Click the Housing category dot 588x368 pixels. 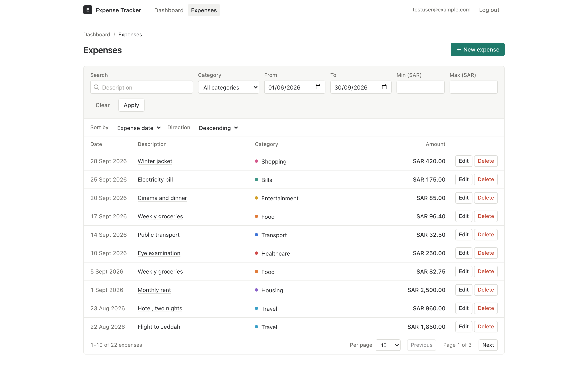(256, 290)
